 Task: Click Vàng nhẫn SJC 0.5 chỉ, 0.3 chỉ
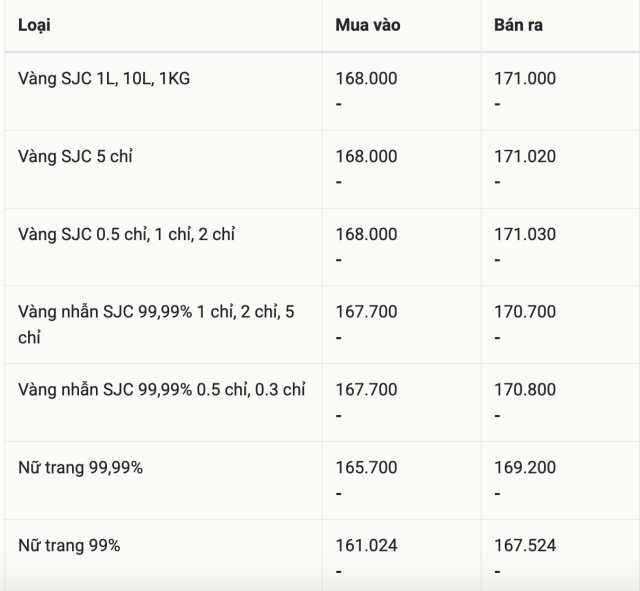[x=161, y=389]
